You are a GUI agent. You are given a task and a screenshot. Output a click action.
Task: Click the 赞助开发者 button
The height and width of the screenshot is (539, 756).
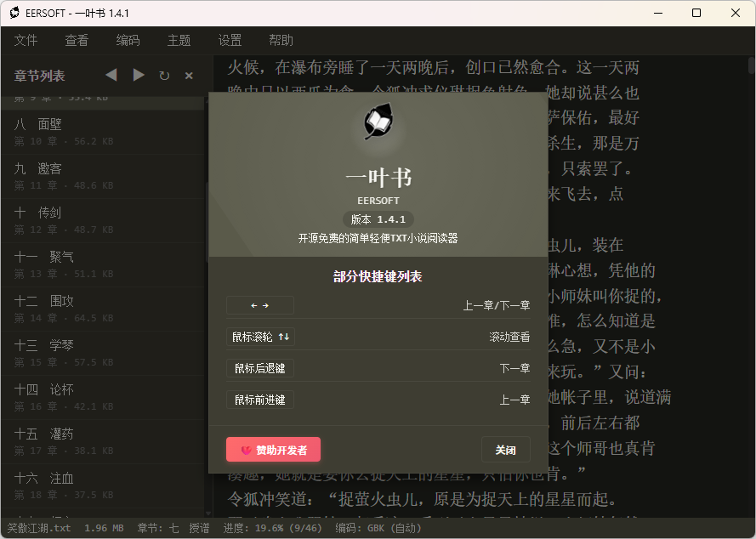(x=272, y=449)
